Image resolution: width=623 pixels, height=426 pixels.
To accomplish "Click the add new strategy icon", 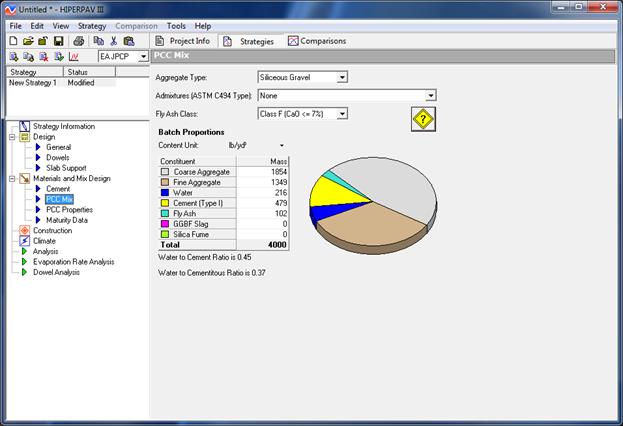I will coord(14,57).
